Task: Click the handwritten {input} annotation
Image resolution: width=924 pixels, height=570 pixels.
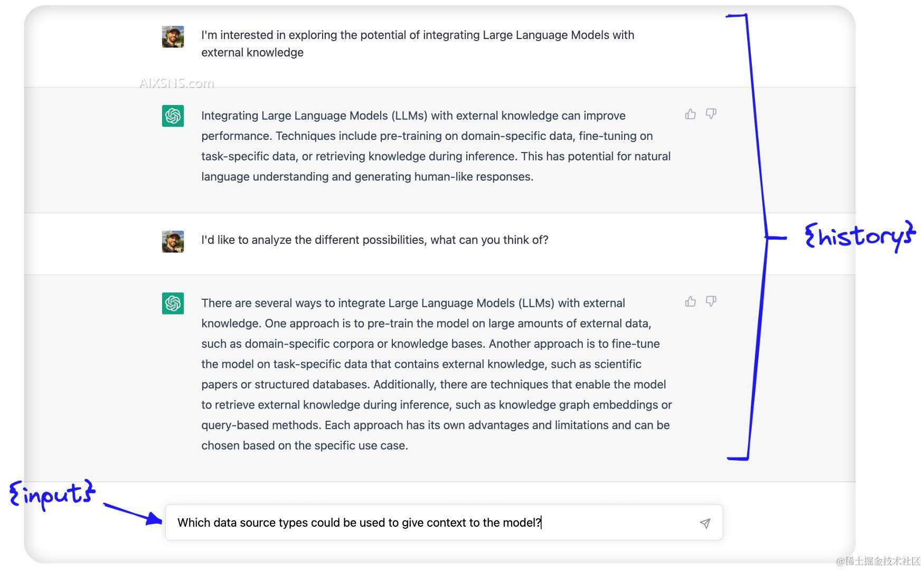Action: point(52,494)
